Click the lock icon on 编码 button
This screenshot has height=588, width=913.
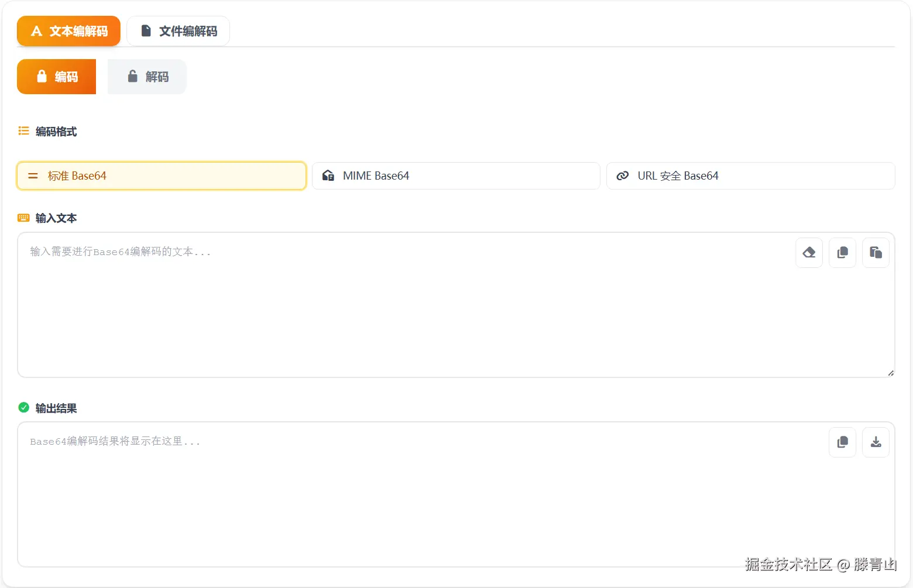[x=42, y=77]
